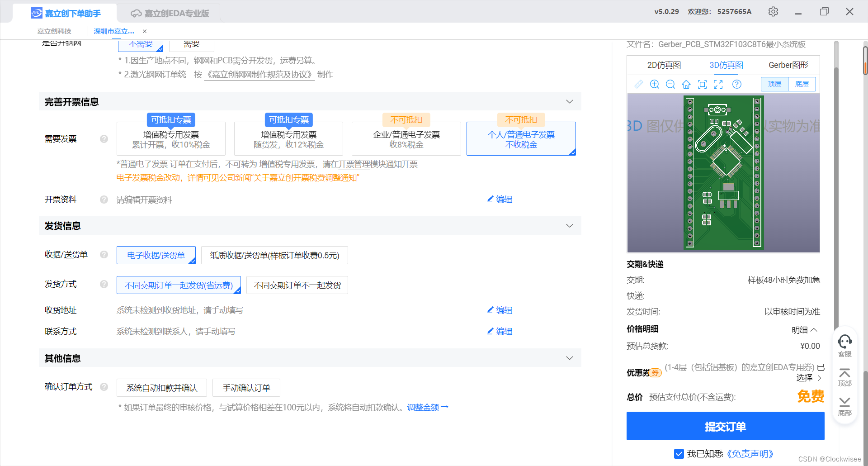The width and height of the screenshot is (868, 466).
Task: Collapse the 其他信息 section
Action: click(x=570, y=358)
